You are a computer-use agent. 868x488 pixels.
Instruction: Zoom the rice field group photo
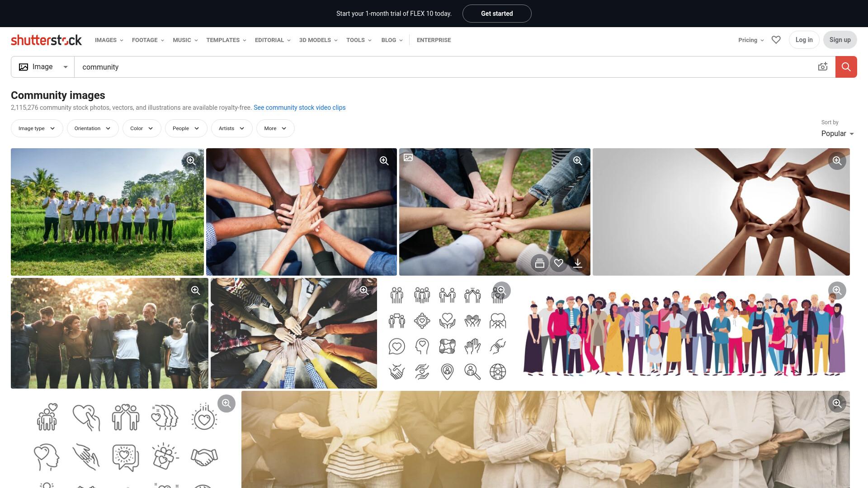[191, 161]
